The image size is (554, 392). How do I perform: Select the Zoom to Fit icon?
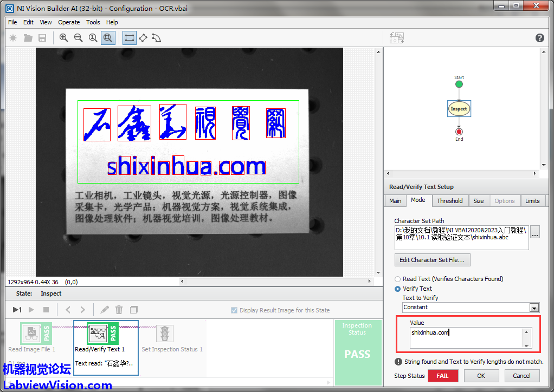(108, 38)
